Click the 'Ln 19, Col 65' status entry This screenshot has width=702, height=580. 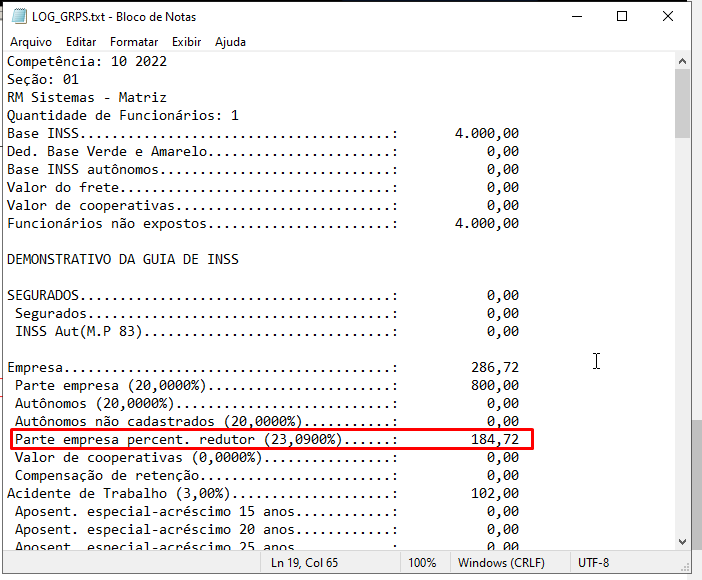pos(304,563)
